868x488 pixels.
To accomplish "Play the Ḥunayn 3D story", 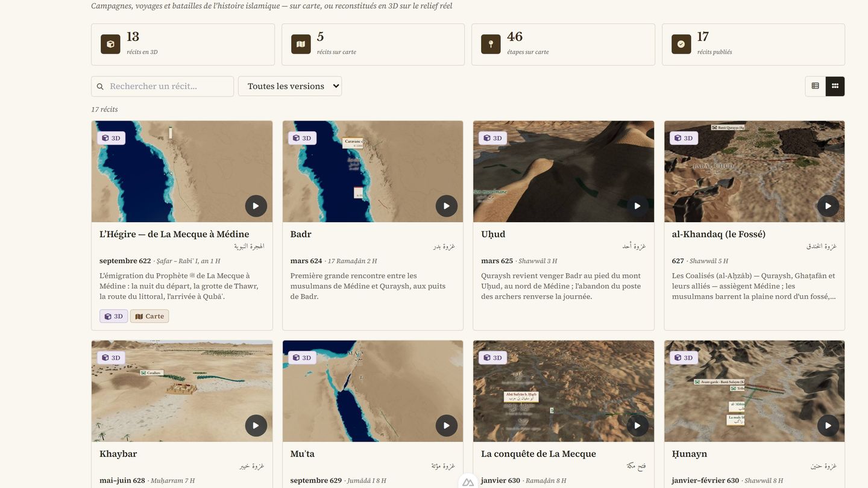I will (828, 425).
